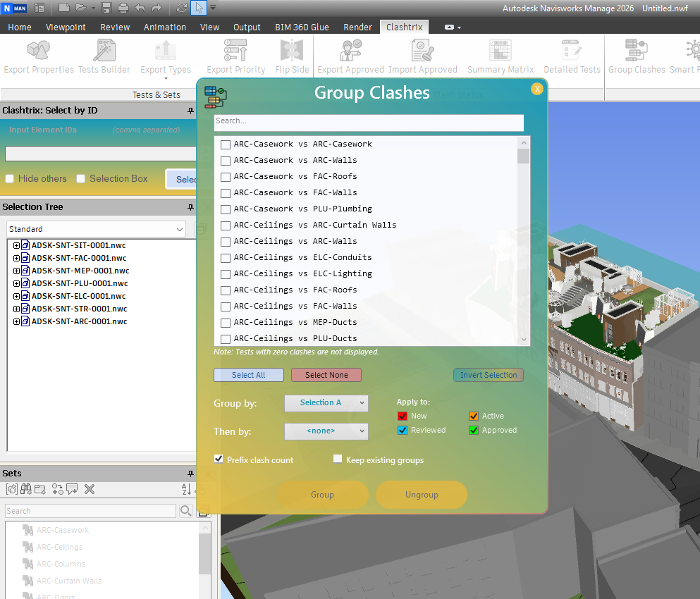
Task: Click the Save Search binoculars icon in Sets
Action: point(25,489)
